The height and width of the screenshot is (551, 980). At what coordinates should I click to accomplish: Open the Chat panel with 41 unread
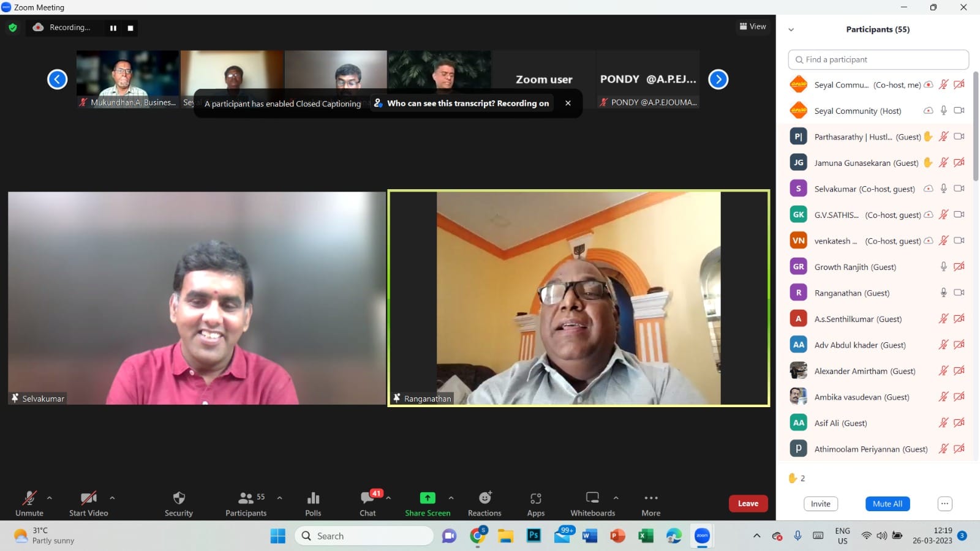tap(368, 498)
